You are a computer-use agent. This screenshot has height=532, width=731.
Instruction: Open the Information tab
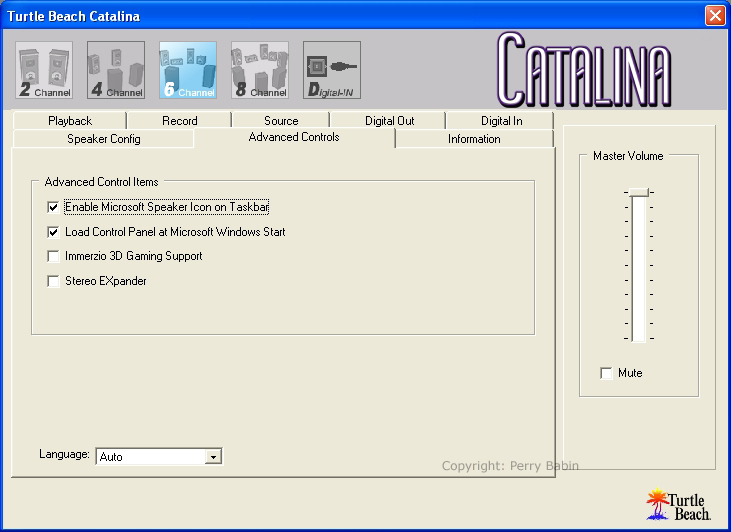[x=474, y=139]
